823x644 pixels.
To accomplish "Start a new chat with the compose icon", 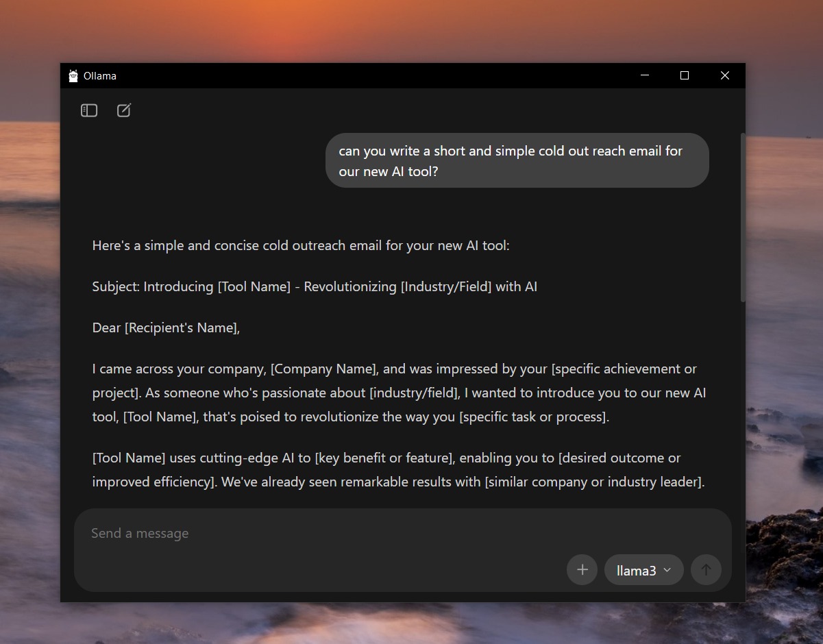I will (x=124, y=110).
